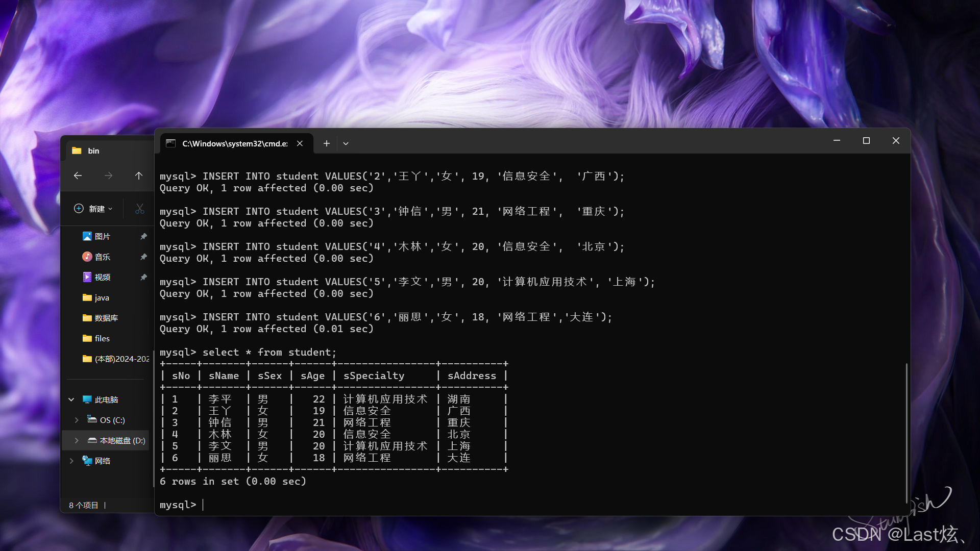Click the mysql> prompt input line

click(182, 505)
